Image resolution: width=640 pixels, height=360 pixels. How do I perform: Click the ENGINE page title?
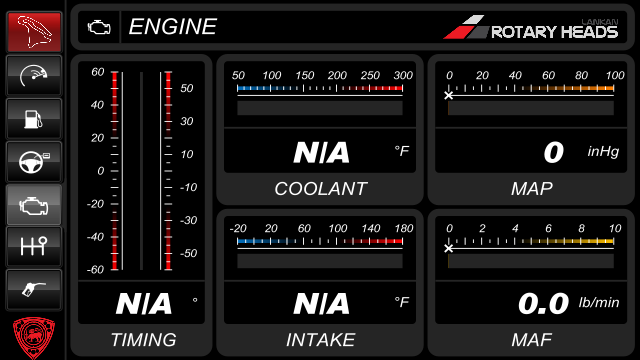172,27
